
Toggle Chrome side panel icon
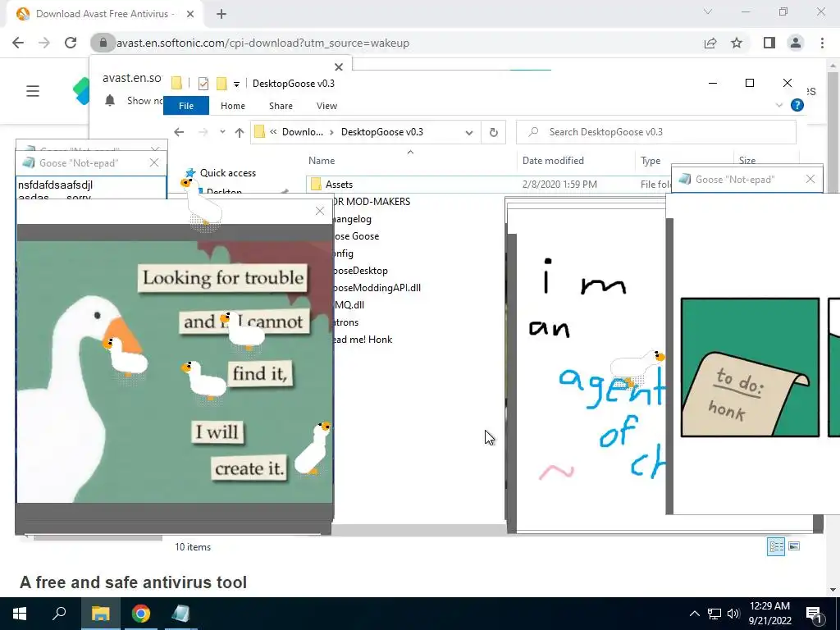click(769, 43)
